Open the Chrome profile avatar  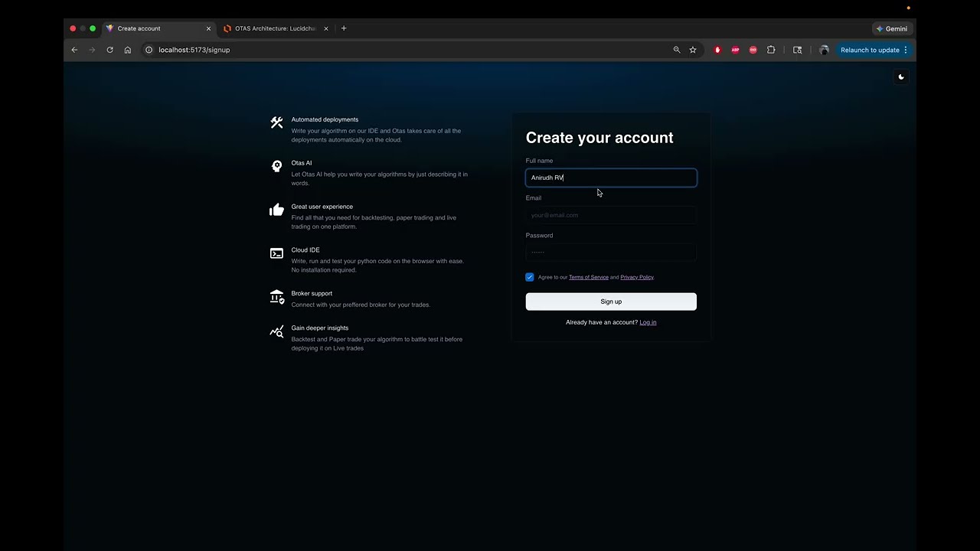(x=824, y=50)
